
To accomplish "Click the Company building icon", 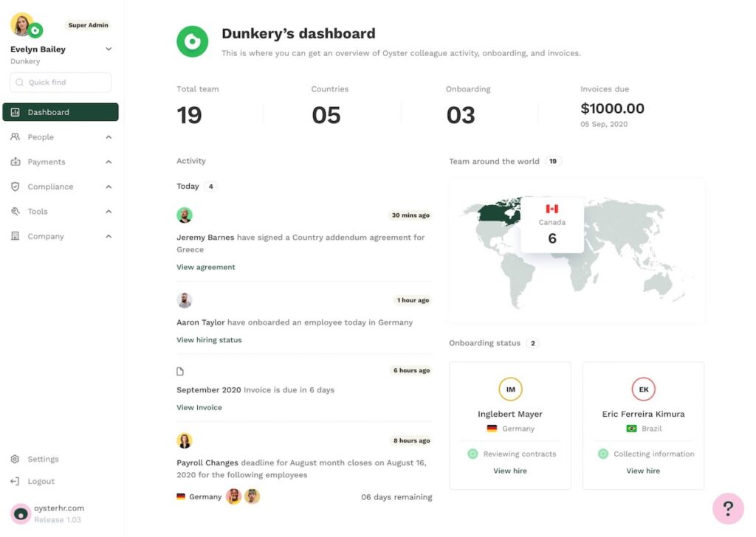I will pos(15,236).
